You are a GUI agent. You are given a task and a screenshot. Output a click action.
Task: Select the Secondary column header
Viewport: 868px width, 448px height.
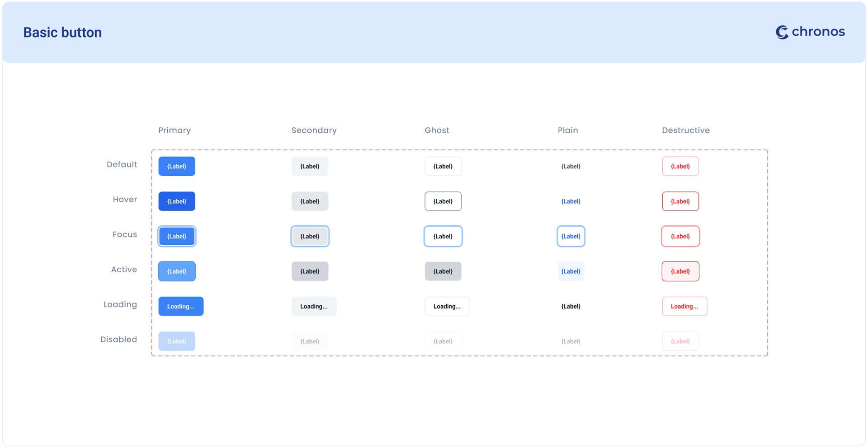[x=314, y=131]
